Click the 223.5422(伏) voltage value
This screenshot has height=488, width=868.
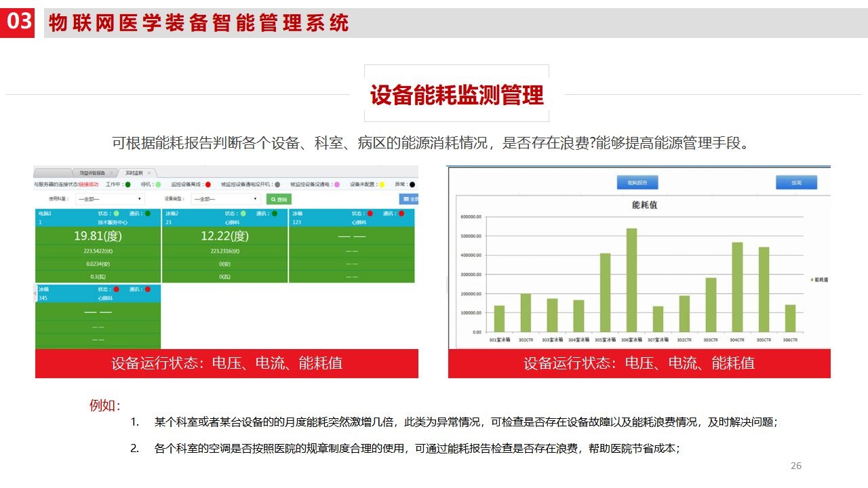click(x=98, y=251)
